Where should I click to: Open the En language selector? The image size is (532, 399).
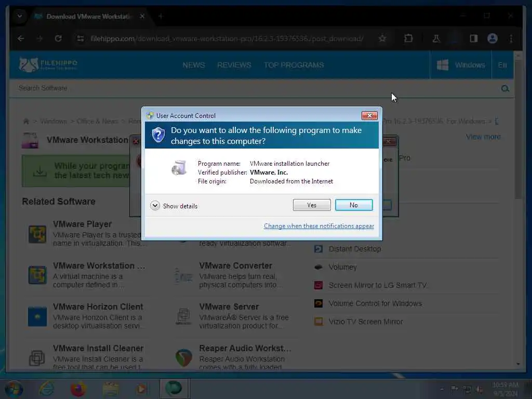[502, 65]
